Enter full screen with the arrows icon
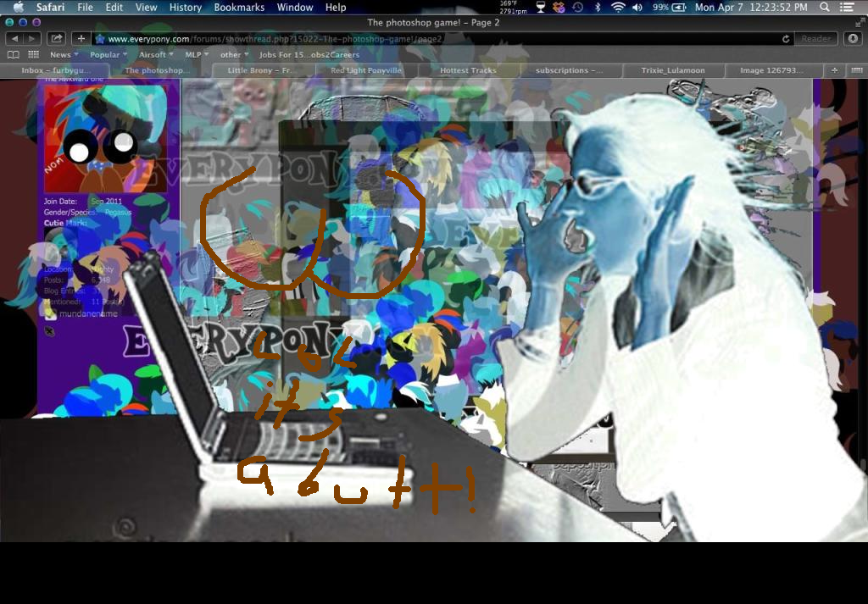Image resolution: width=868 pixels, height=604 pixels. (x=860, y=22)
